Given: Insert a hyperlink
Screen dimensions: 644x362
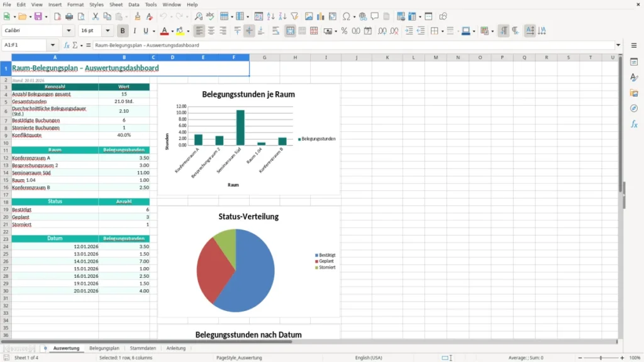Looking at the screenshot, I should point(363,16).
